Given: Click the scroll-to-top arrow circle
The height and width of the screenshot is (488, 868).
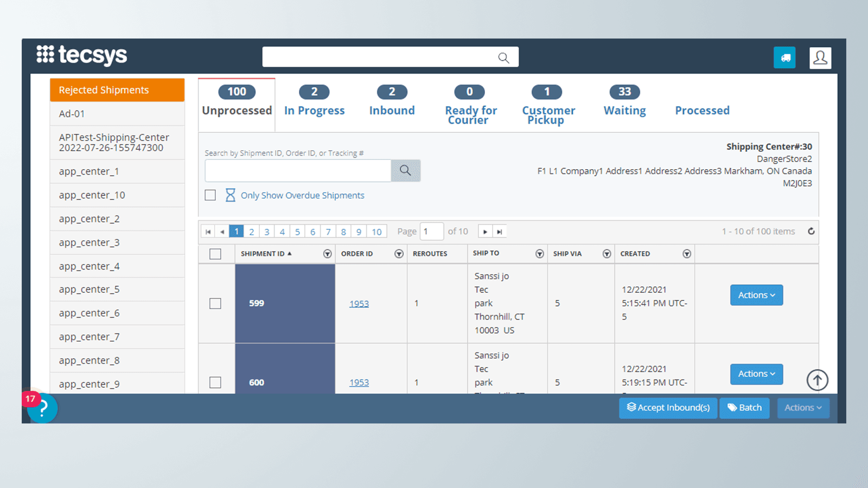Looking at the screenshot, I should click(x=817, y=380).
